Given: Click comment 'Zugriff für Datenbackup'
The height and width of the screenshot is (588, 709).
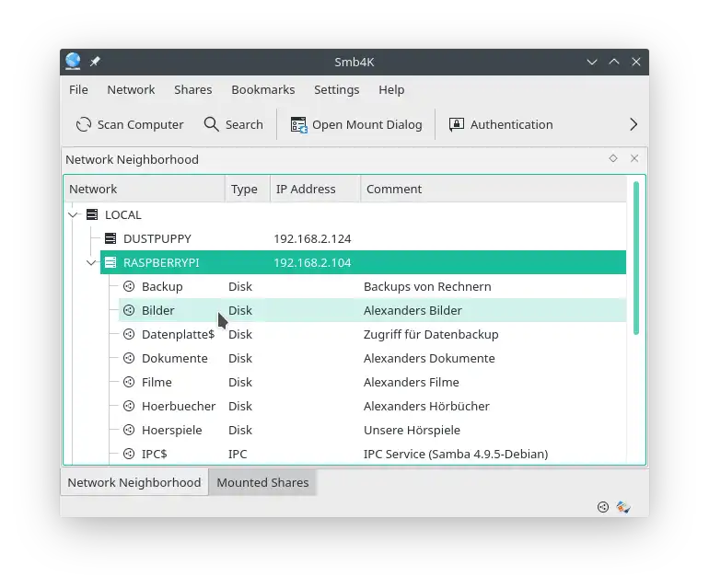Looking at the screenshot, I should pyautogui.click(x=431, y=334).
